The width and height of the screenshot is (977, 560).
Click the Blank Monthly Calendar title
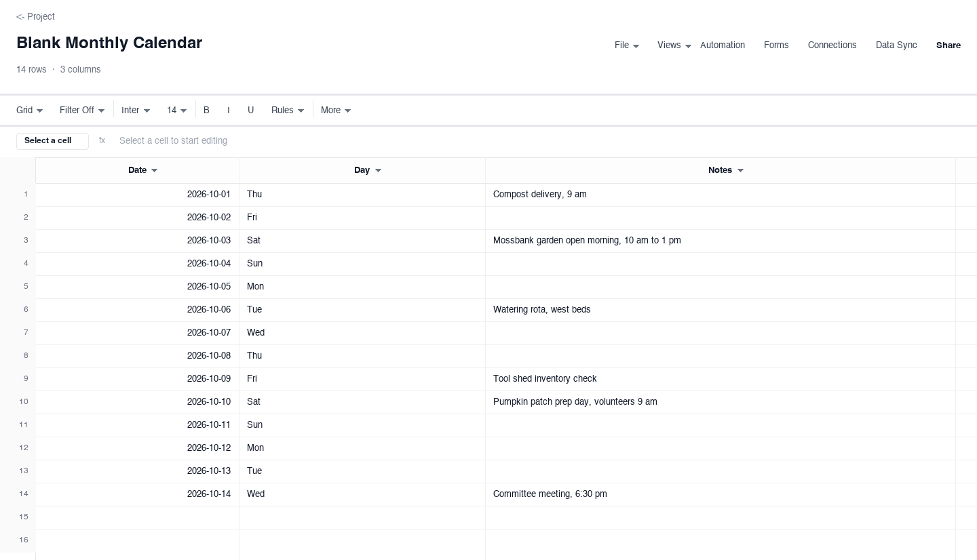[109, 43]
